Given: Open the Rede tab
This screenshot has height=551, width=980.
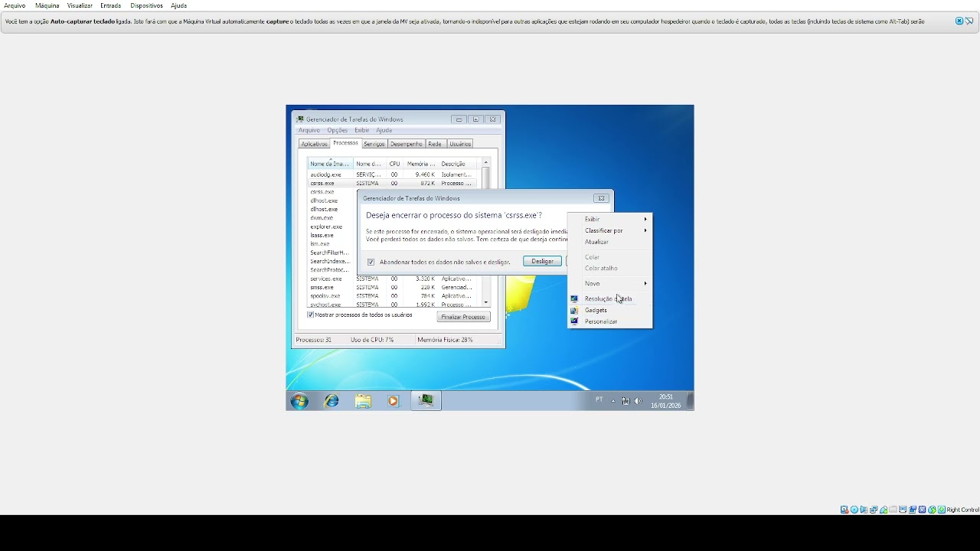Looking at the screenshot, I should click(435, 144).
